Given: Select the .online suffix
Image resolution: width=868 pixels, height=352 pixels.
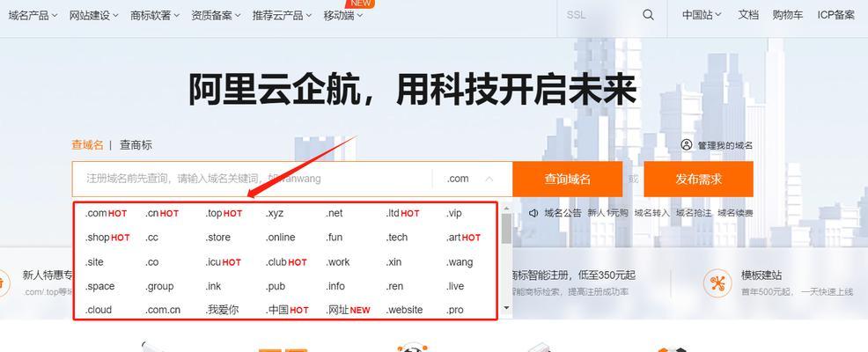Looking at the screenshot, I should point(280,238).
